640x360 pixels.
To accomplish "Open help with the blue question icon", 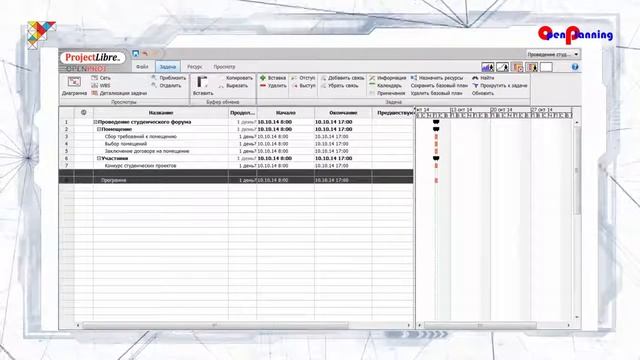I will point(575,67).
